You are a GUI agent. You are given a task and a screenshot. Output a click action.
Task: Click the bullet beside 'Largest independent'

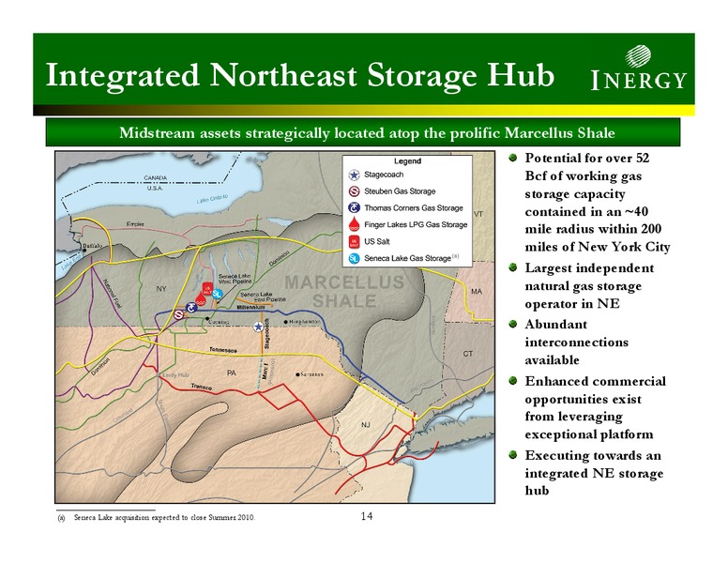(x=513, y=267)
